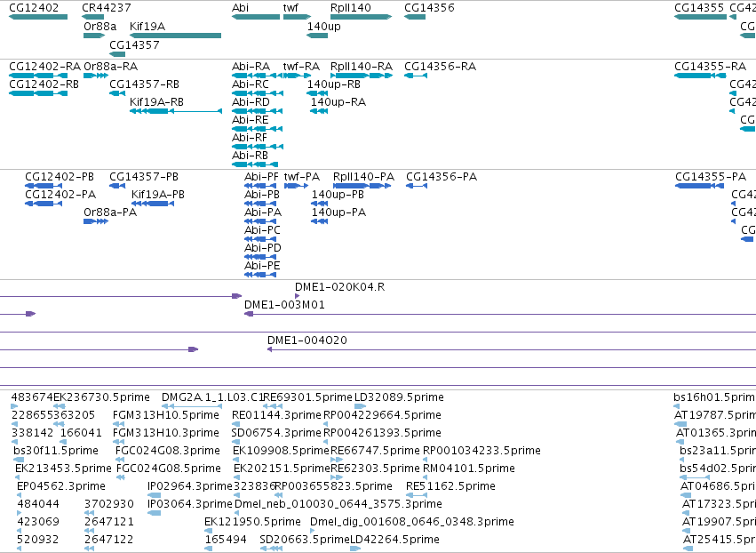Open the CG12402-RA transcript label
The image size is (756, 553).
(x=44, y=67)
